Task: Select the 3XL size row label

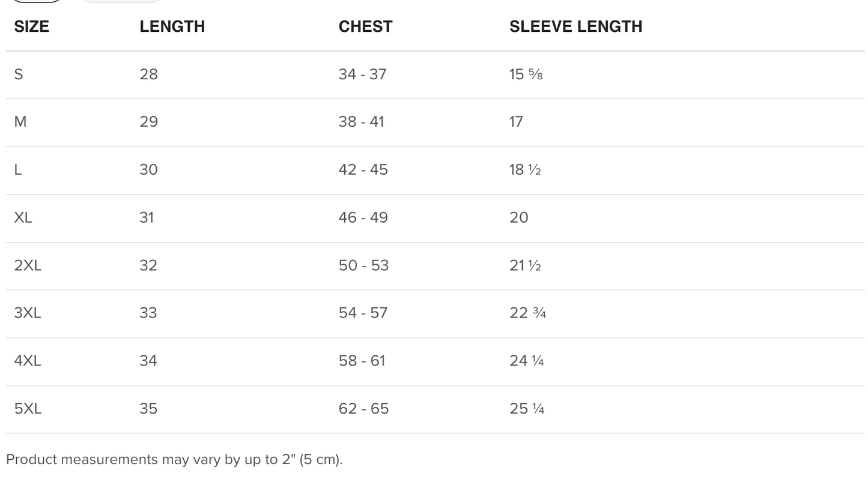Action: pyautogui.click(x=28, y=313)
